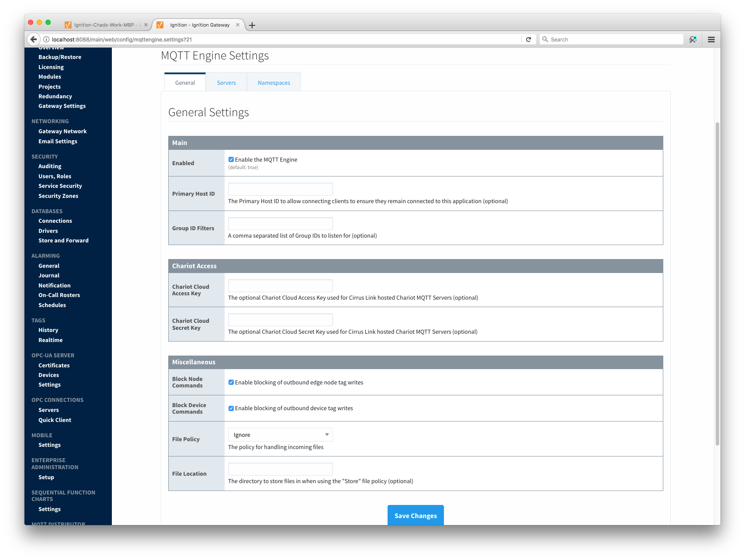Focus the File Location input field
This screenshot has width=745, height=560.
click(x=281, y=469)
